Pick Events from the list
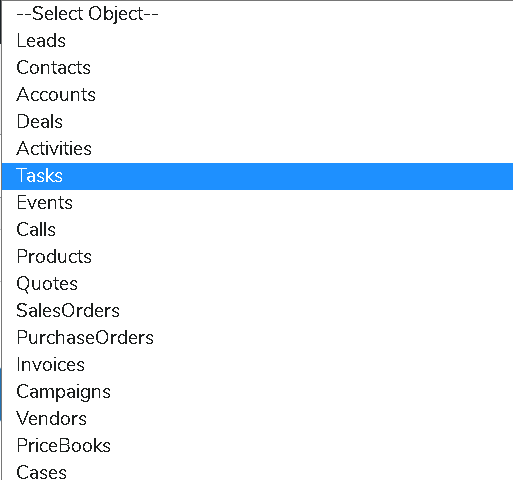The image size is (513, 480). point(257,203)
